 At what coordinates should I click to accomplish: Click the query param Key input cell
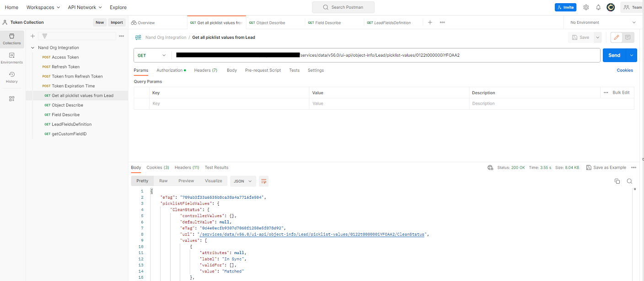[x=230, y=104]
